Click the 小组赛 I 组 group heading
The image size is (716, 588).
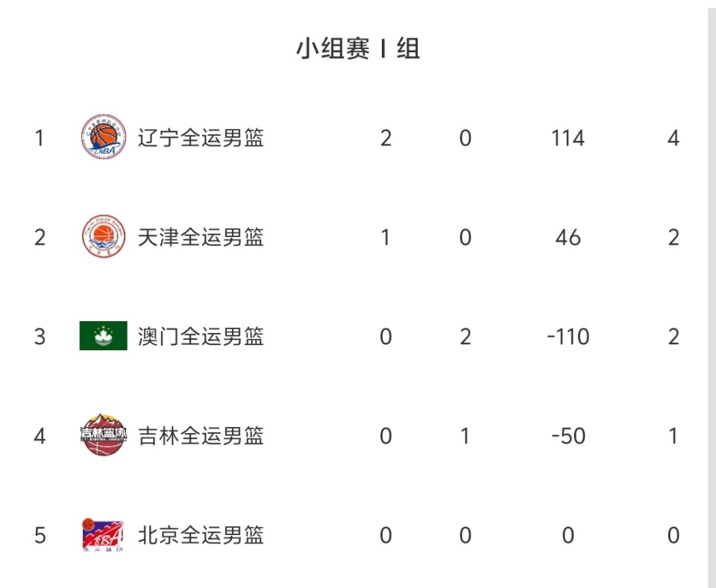[x=358, y=49]
